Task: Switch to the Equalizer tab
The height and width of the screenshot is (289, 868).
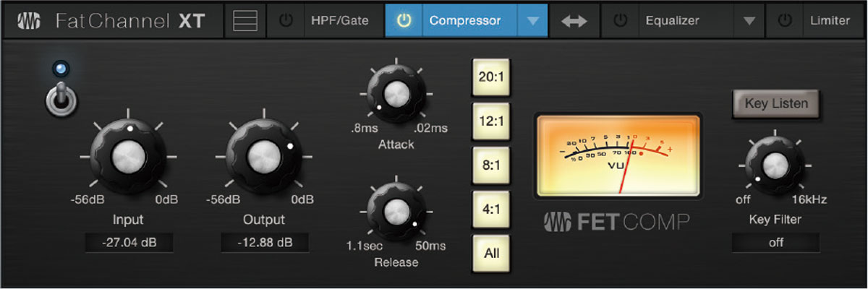Action: pyautogui.click(x=673, y=21)
